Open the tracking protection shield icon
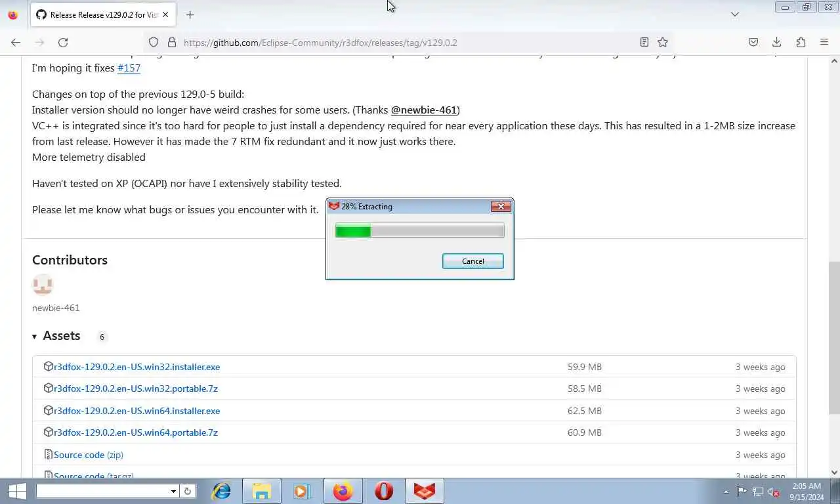 [x=154, y=42]
